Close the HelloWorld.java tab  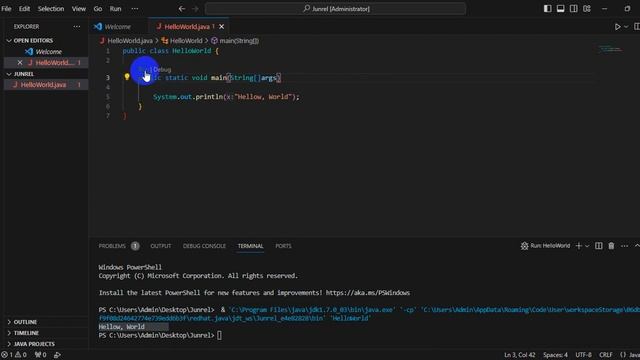pyautogui.click(x=222, y=27)
